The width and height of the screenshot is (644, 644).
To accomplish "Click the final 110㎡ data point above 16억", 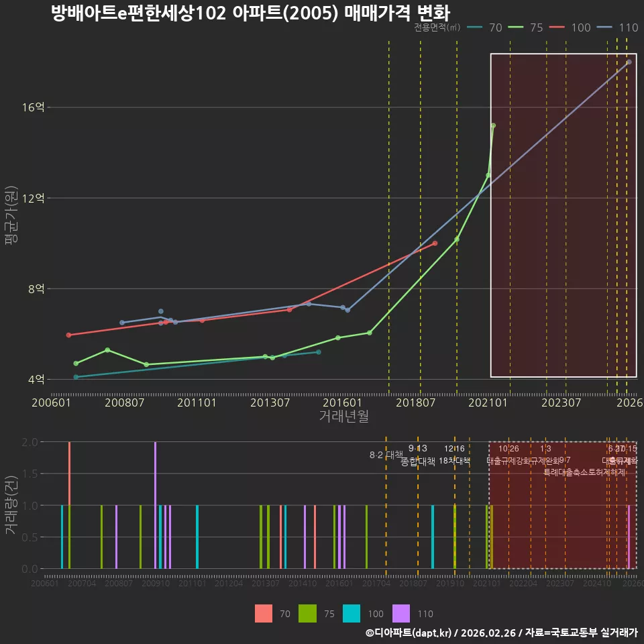I will [x=629, y=62].
